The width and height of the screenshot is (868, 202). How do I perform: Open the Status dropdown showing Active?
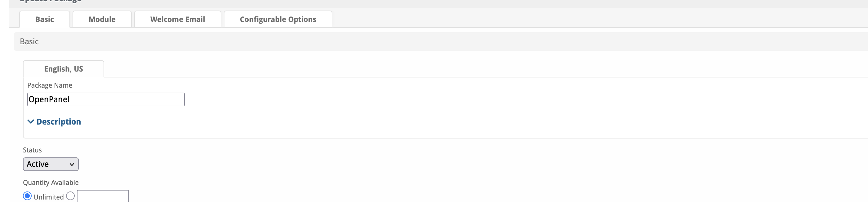click(x=51, y=164)
